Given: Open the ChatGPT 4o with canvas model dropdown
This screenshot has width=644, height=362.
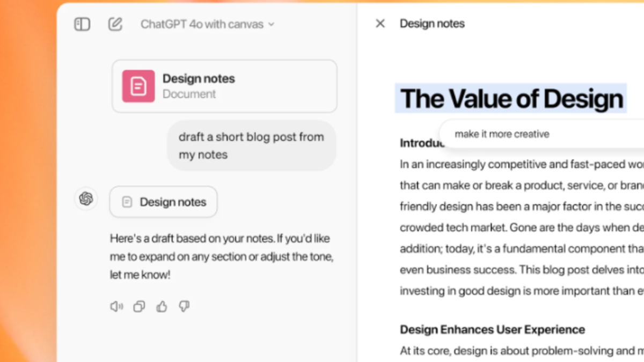Looking at the screenshot, I should click(x=207, y=24).
